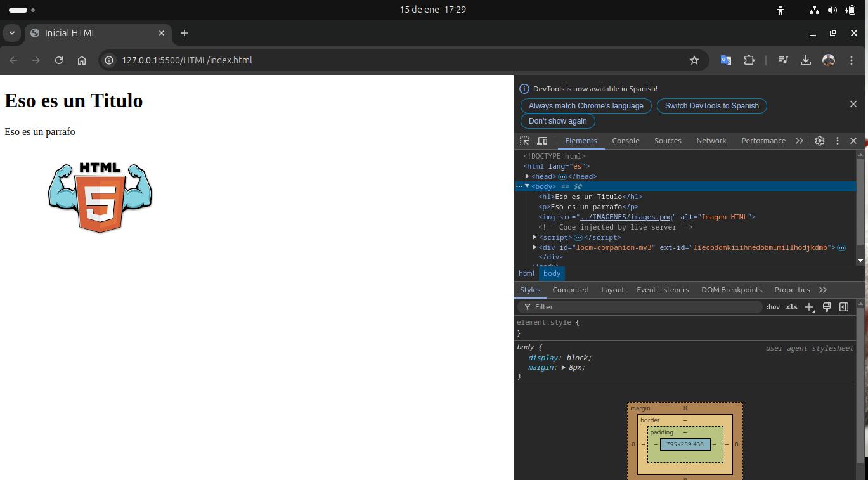Close the Inicial HTML tab

coord(162,33)
